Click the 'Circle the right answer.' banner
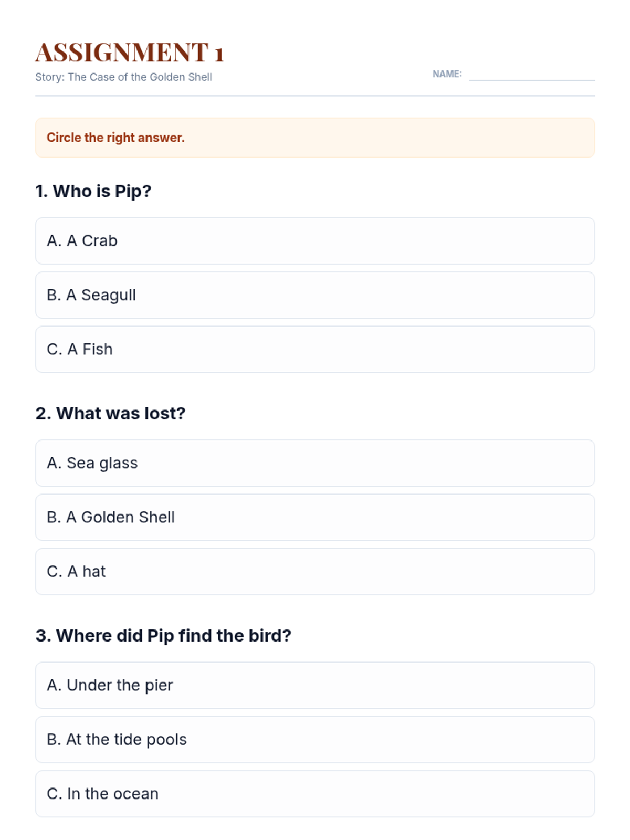630x840 pixels. pos(315,138)
